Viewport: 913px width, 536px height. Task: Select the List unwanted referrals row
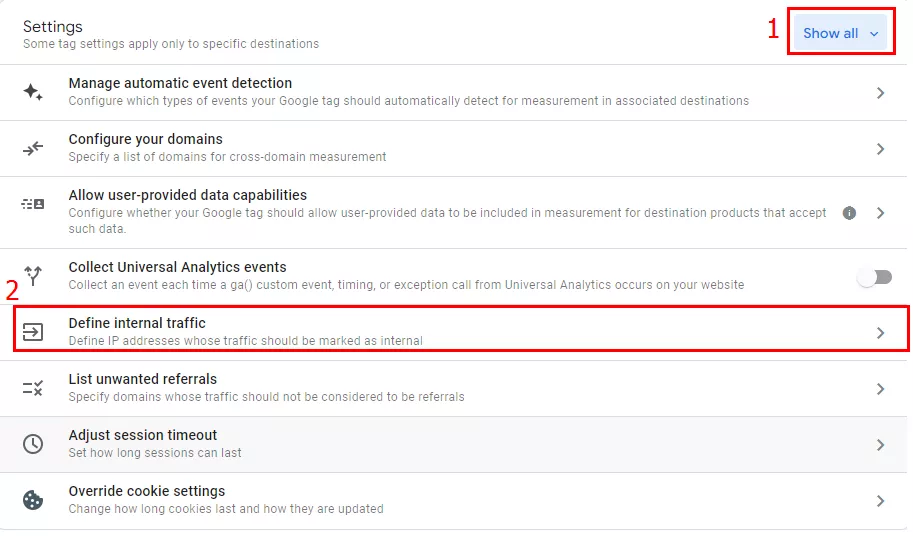click(454, 388)
